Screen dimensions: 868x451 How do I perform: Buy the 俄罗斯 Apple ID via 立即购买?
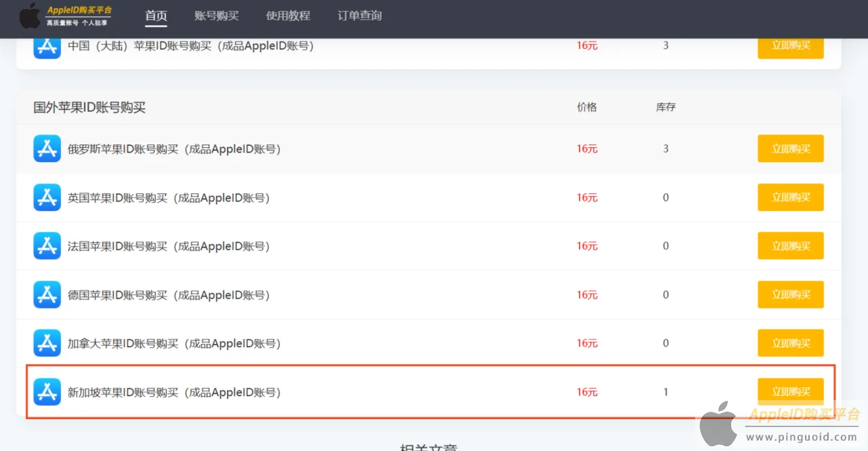pyautogui.click(x=791, y=149)
